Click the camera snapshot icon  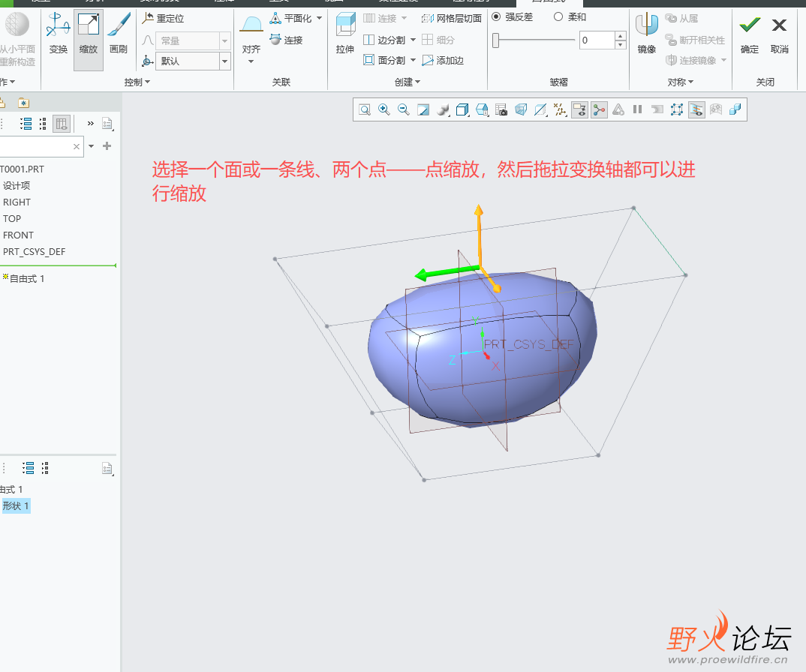tap(501, 109)
